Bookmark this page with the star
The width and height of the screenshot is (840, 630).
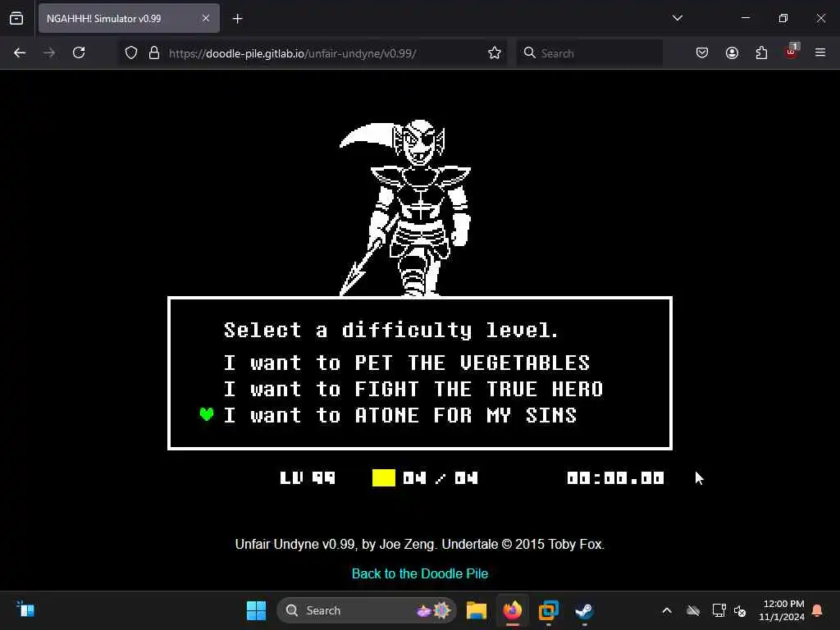tap(495, 52)
